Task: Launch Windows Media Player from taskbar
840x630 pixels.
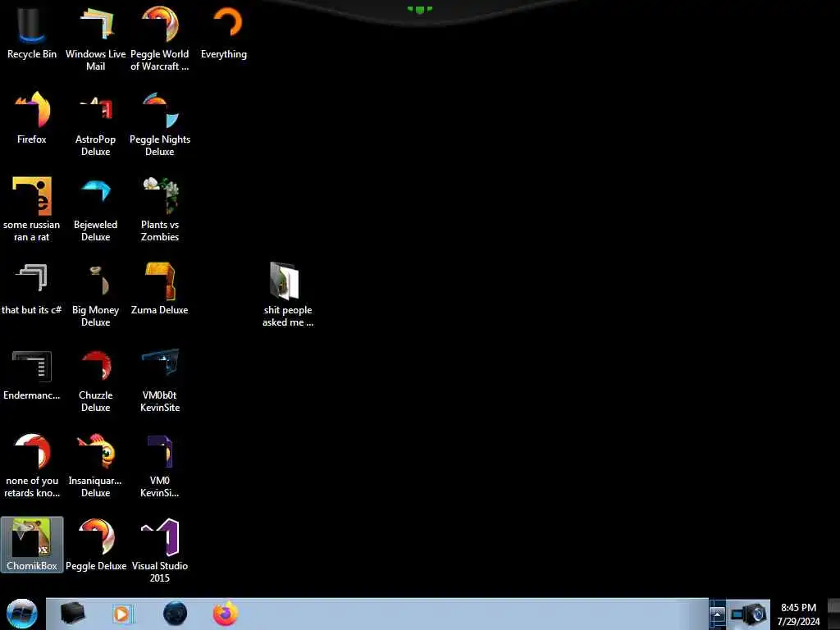Action: tap(122, 614)
